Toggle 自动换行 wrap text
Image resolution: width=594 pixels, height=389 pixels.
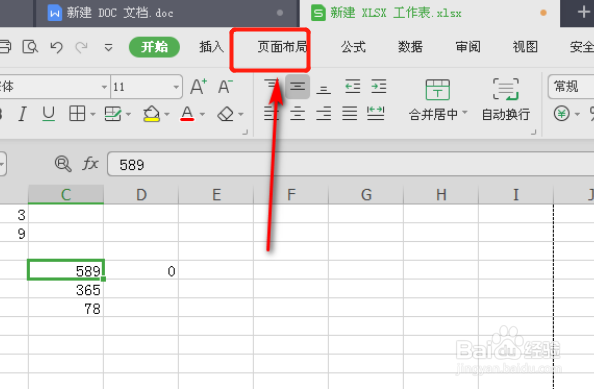pos(506,99)
